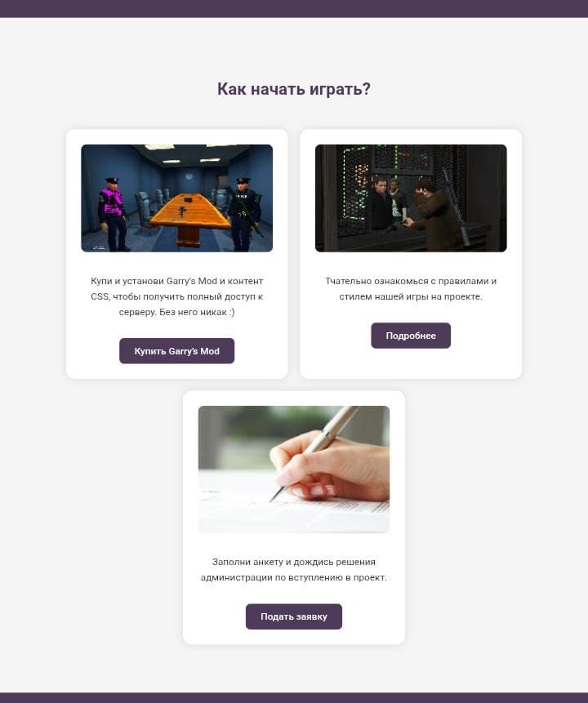Open the dark server room screenshot
Image resolution: width=588 pixels, height=703 pixels.
[x=411, y=198]
